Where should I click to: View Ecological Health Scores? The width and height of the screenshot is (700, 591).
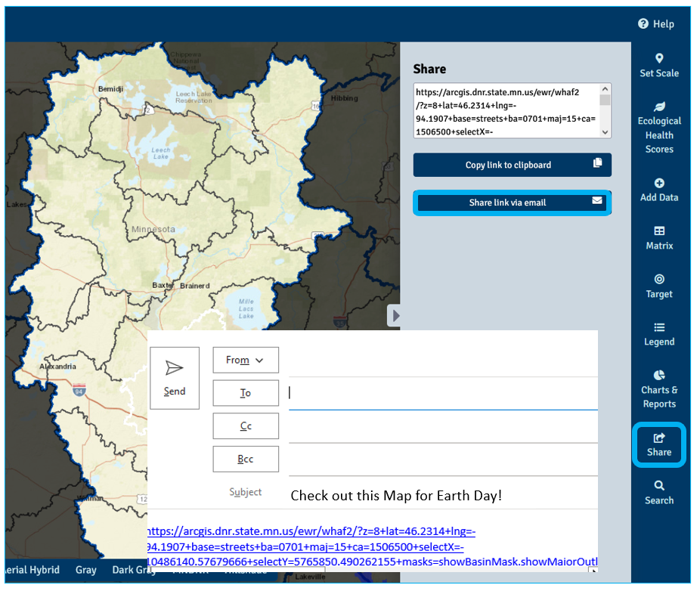coord(658,128)
